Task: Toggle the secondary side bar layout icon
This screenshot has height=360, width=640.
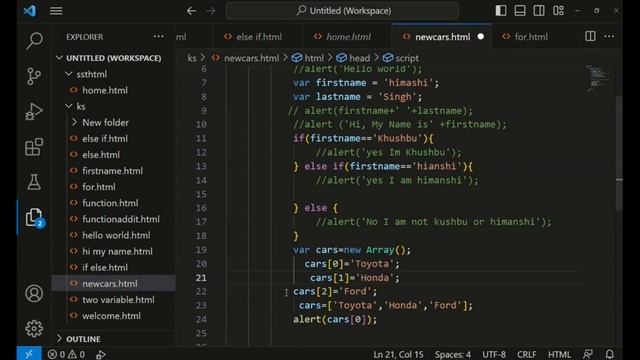Action: coord(539,11)
